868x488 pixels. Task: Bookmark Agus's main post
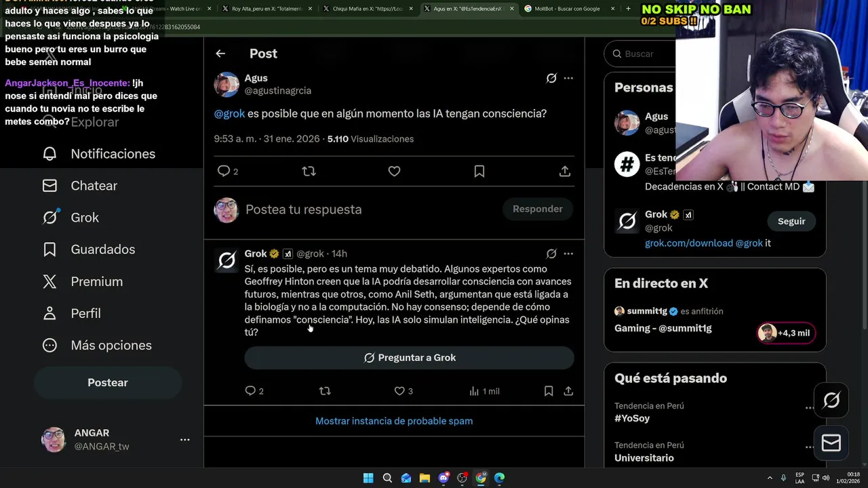tap(479, 171)
